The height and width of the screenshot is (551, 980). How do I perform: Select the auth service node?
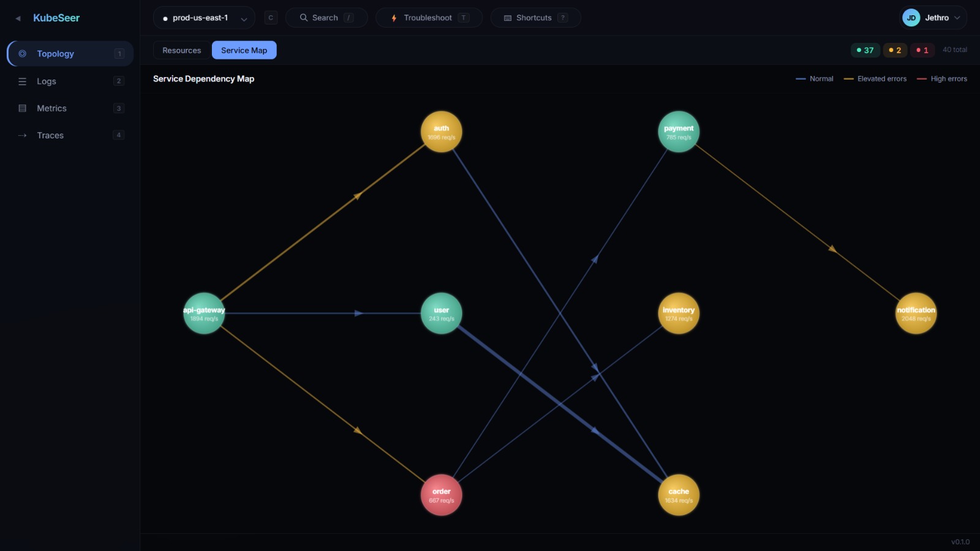(441, 132)
